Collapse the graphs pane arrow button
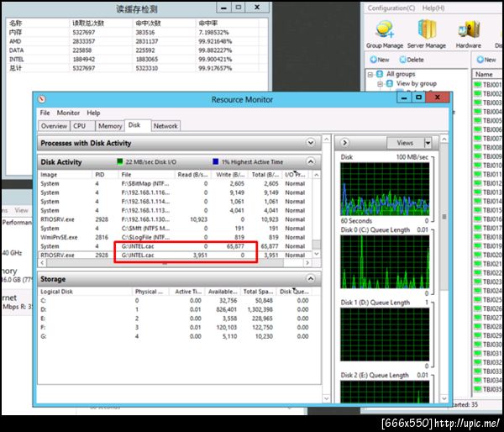 click(344, 143)
